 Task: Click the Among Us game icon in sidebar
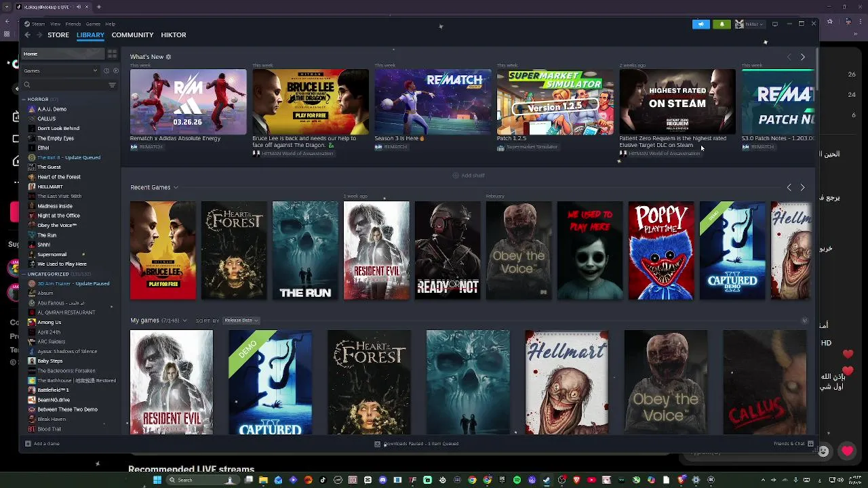pos(32,323)
